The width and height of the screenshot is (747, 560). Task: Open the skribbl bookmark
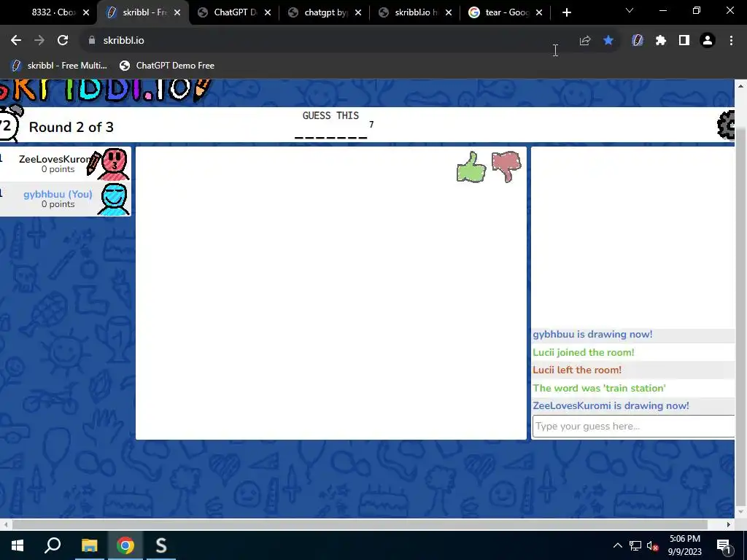point(59,65)
